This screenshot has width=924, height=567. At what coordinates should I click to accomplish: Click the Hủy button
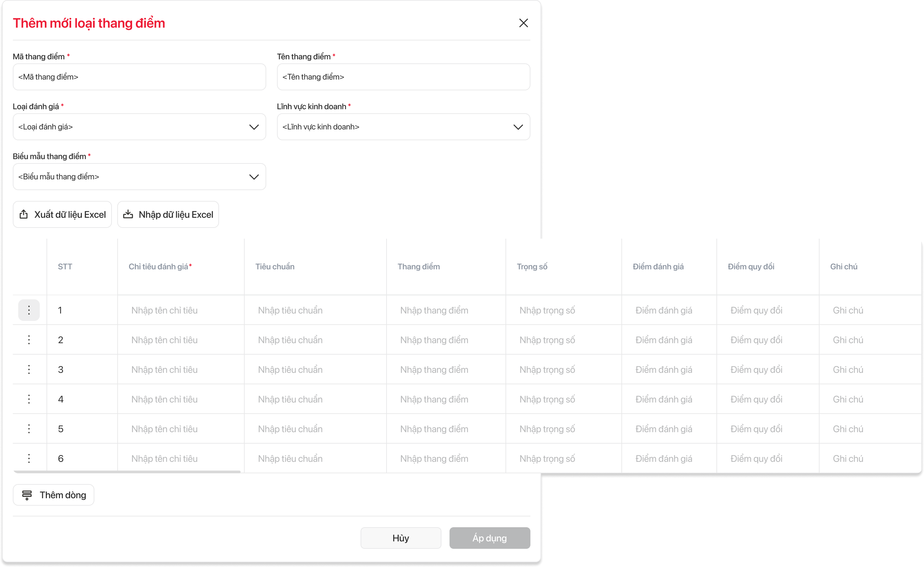point(400,538)
